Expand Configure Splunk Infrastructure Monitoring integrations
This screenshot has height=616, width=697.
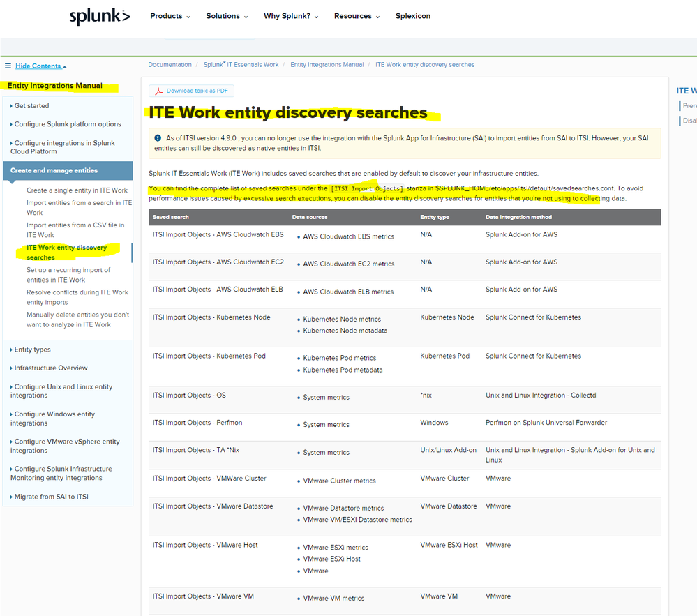pyautogui.click(x=61, y=473)
